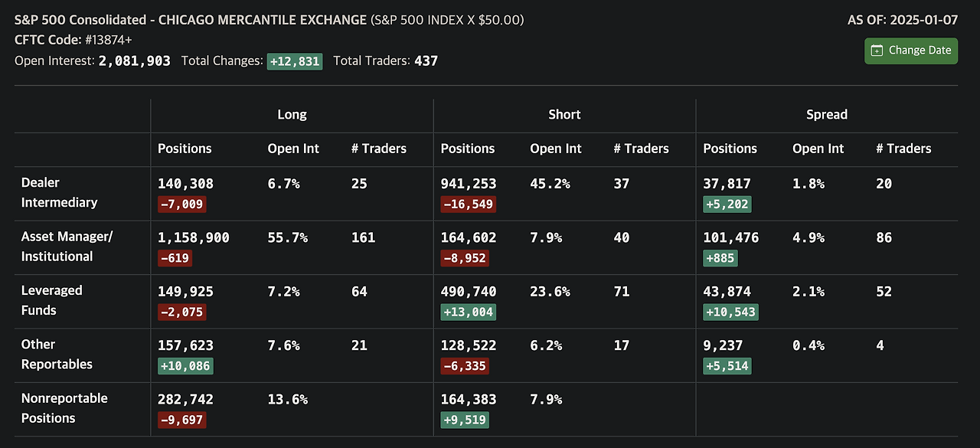Click the AS OF: 2025-01-07 date label
The width and height of the screenshot is (980, 448).
902,20
